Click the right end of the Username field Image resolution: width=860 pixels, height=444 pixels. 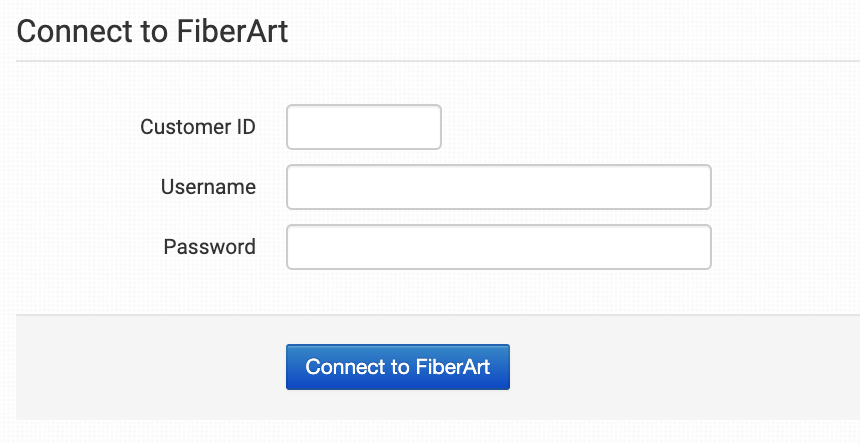click(x=695, y=187)
